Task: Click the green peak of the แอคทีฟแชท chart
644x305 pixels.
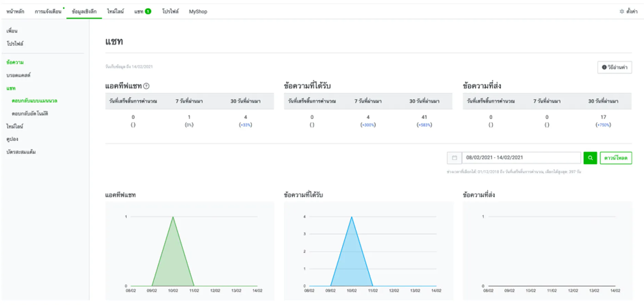Action: (173, 217)
